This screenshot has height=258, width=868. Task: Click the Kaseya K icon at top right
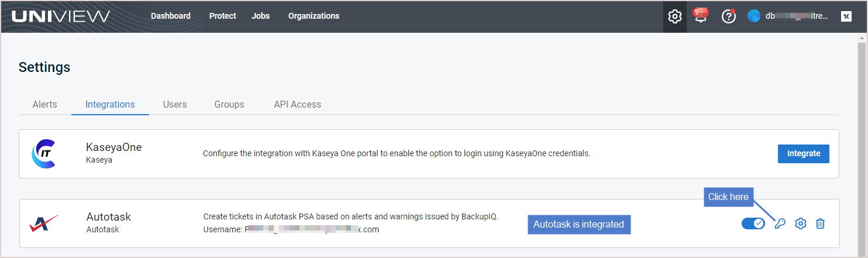(846, 16)
